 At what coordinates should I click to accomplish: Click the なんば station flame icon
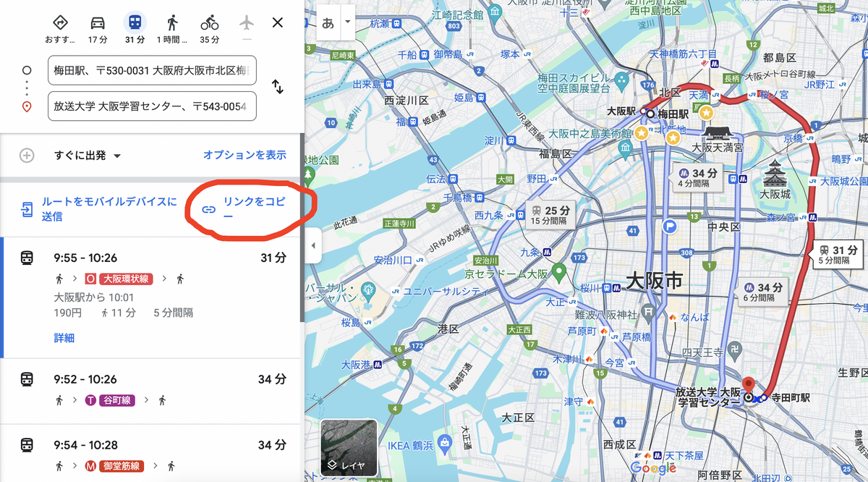672,317
